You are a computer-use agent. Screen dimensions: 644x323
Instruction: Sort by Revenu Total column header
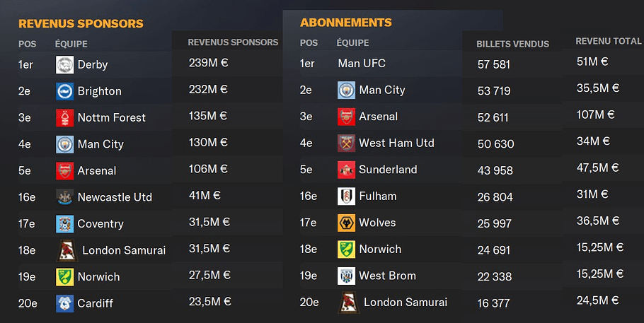609,41
